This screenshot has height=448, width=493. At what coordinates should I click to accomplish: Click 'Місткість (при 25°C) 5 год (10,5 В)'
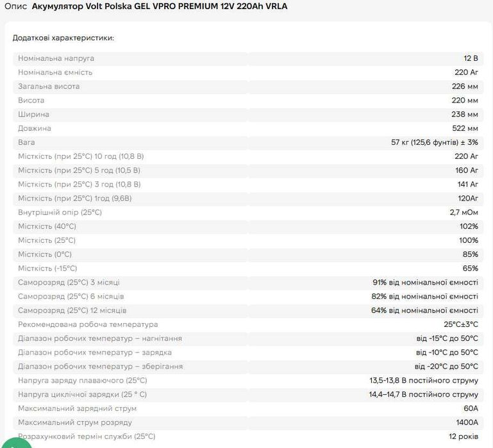[x=79, y=170]
